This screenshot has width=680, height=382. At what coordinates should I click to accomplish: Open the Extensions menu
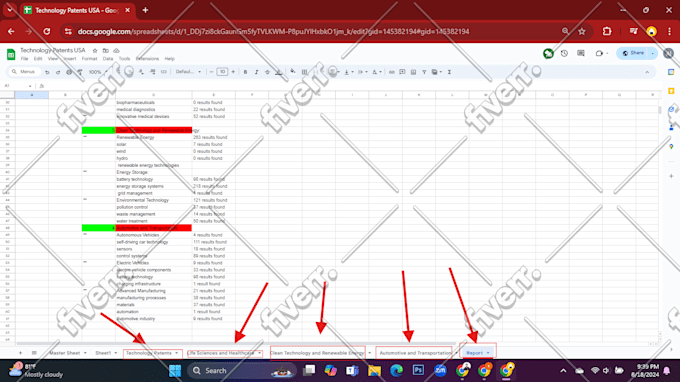coord(147,59)
